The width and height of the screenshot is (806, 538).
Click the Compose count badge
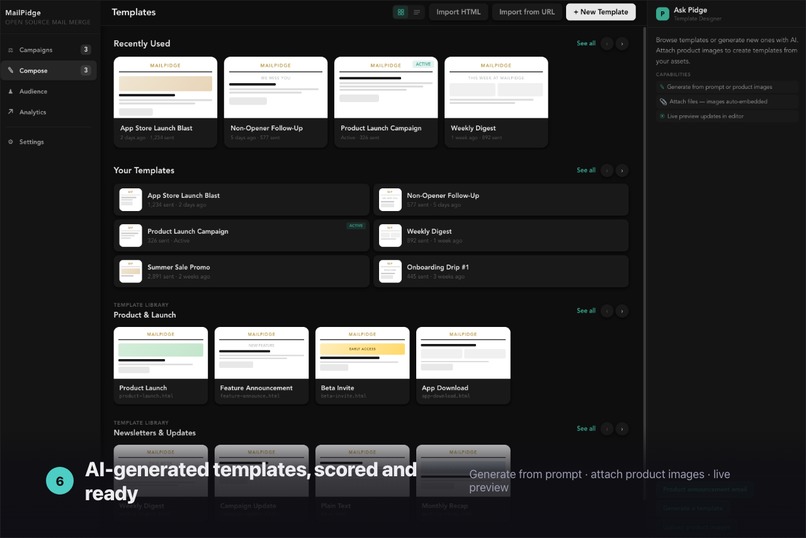86,70
